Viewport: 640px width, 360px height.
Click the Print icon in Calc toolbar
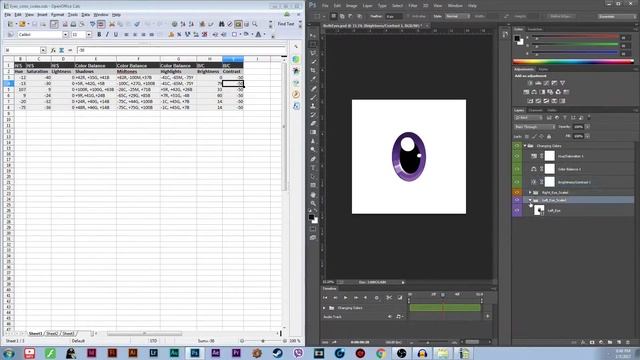(73, 24)
